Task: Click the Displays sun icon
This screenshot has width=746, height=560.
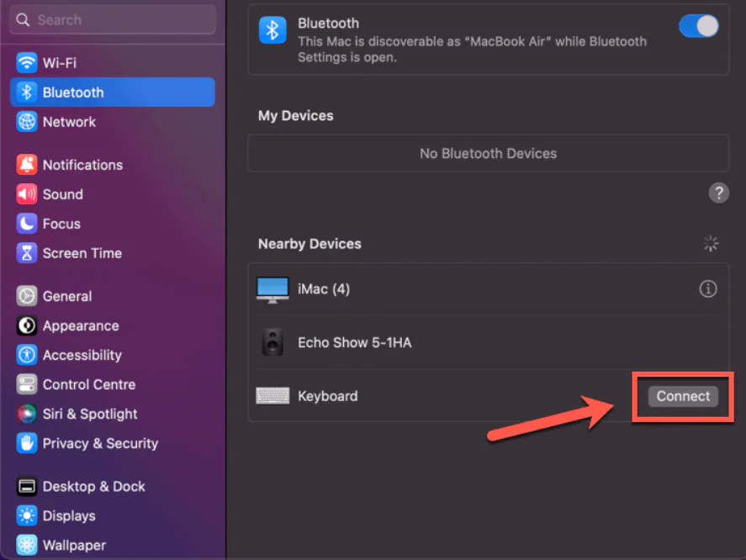Action: point(27,515)
